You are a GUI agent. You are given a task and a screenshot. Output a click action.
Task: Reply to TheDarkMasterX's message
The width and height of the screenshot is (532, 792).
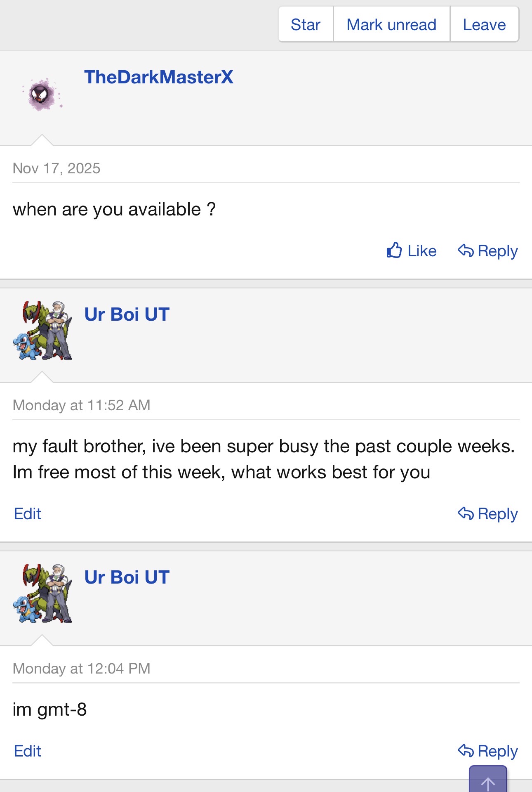(x=488, y=251)
